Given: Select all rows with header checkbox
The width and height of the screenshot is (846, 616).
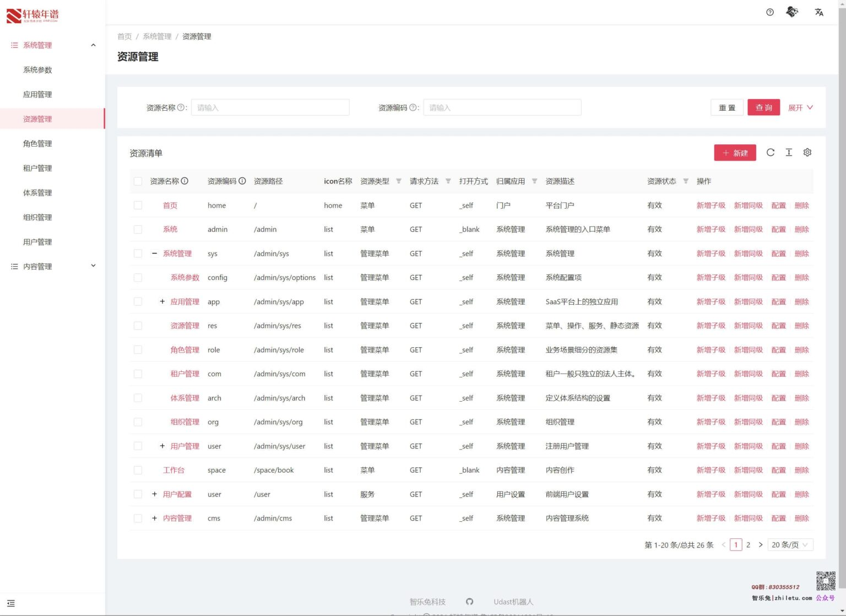Looking at the screenshot, I should pyautogui.click(x=138, y=181).
